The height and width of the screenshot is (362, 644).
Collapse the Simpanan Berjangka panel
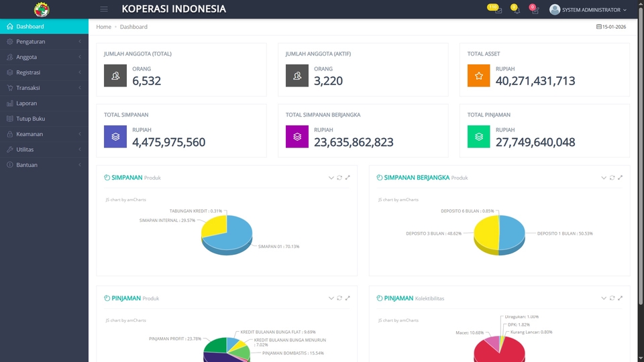pos(604,178)
